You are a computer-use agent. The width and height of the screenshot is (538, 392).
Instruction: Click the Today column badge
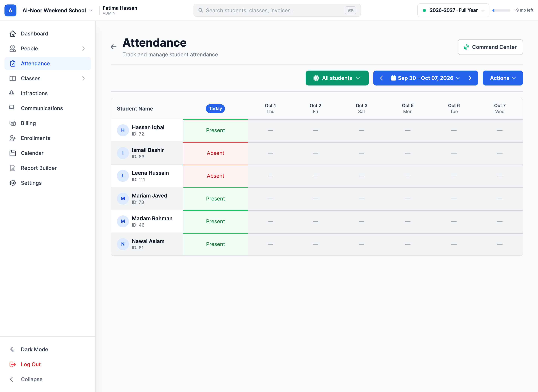[215, 109]
